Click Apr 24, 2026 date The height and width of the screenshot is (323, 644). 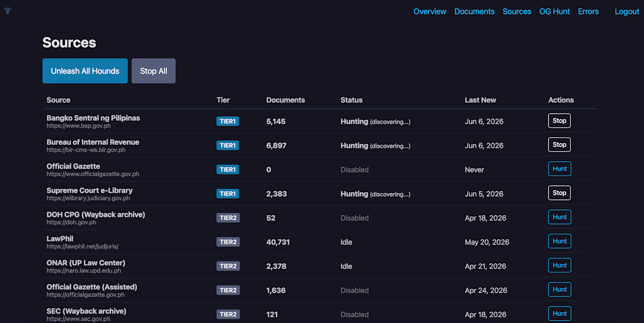(x=486, y=291)
